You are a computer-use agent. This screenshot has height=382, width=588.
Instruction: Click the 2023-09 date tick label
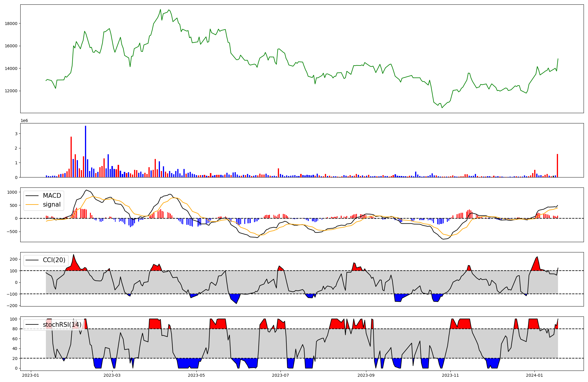(366, 375)
